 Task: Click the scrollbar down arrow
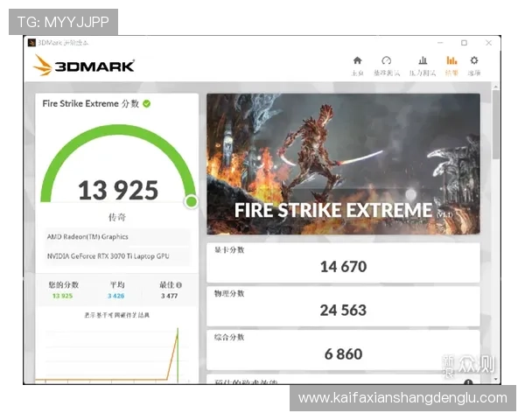495,380
